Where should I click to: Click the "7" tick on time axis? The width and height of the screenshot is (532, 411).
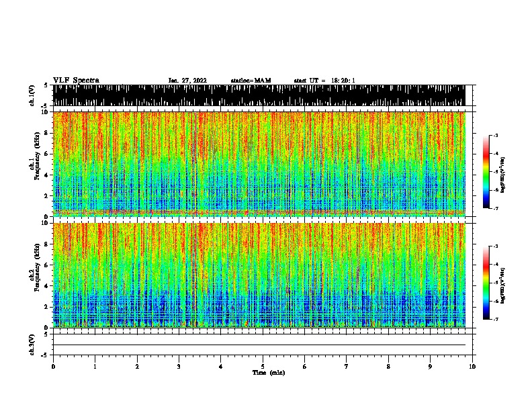tap(347, 367)
